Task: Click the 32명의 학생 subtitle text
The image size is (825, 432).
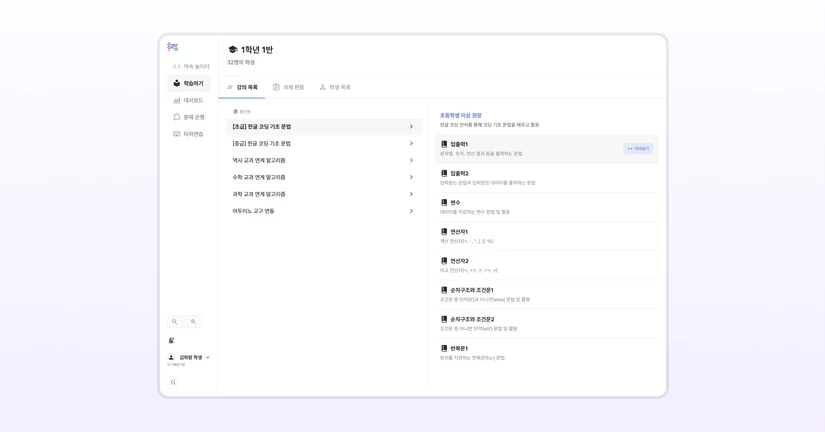Action: [x=241, y=63]
